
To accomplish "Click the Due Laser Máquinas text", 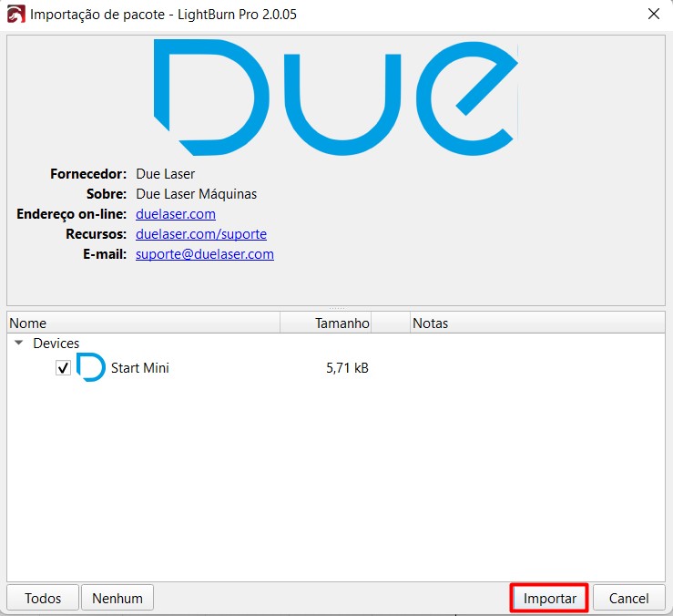I will 196,194.
